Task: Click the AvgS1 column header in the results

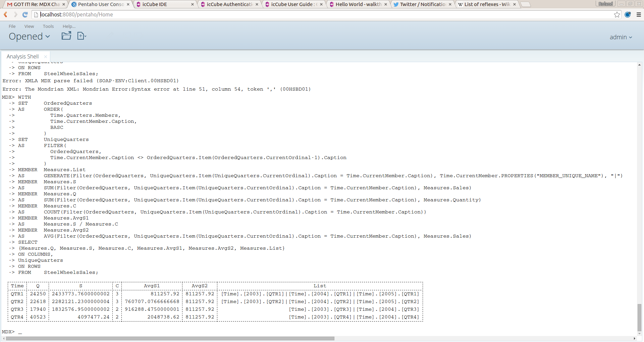Action: tap(152, 286)
